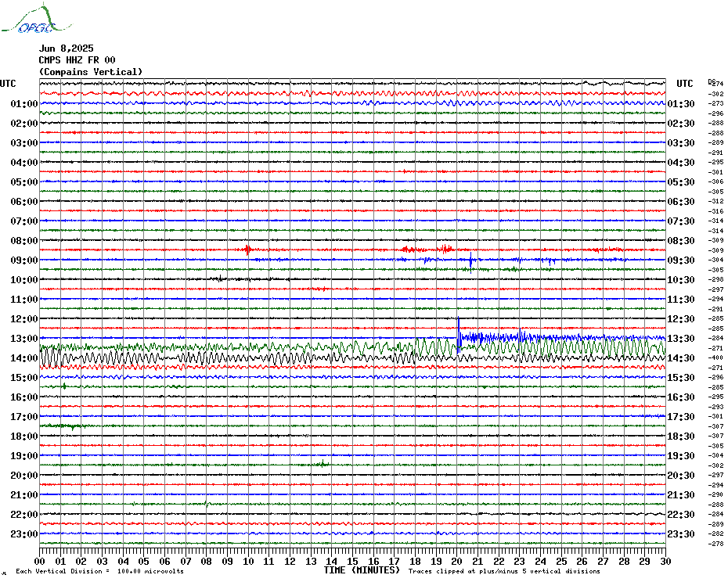728x582 pixels.
Task: Click the offset value -290
Action: (716, 494)
